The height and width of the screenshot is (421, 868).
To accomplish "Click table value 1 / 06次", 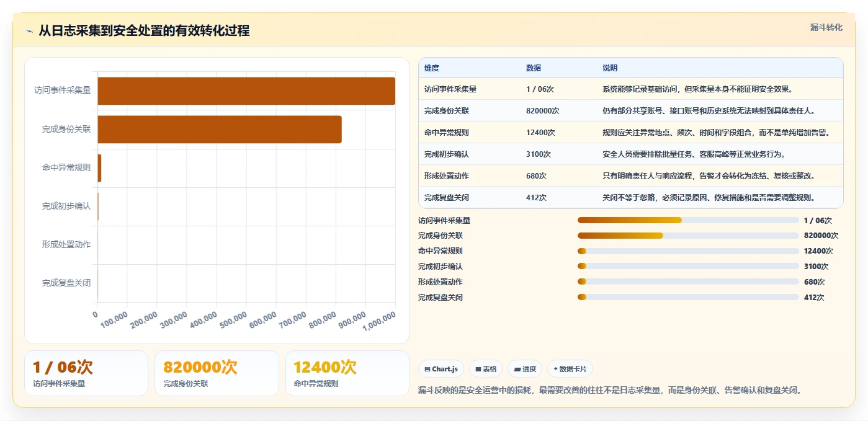I will coord(540,89).
